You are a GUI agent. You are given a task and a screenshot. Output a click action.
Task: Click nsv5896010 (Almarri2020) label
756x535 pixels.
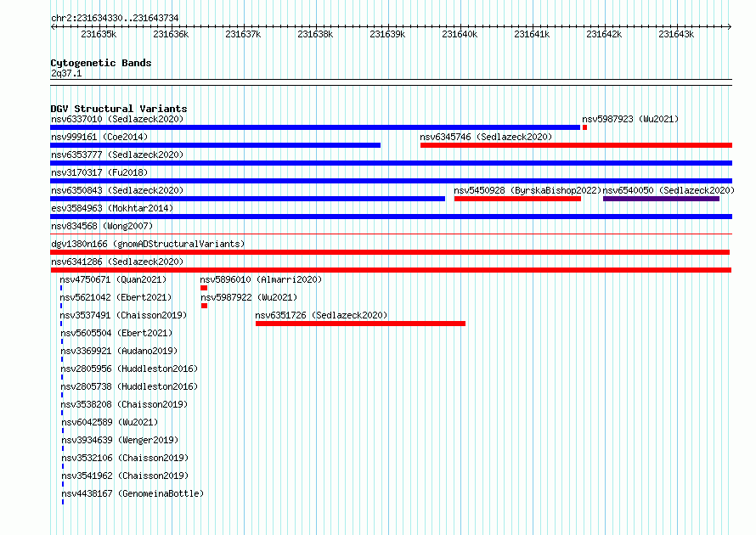pyautogui.click(x=261, y=279)
